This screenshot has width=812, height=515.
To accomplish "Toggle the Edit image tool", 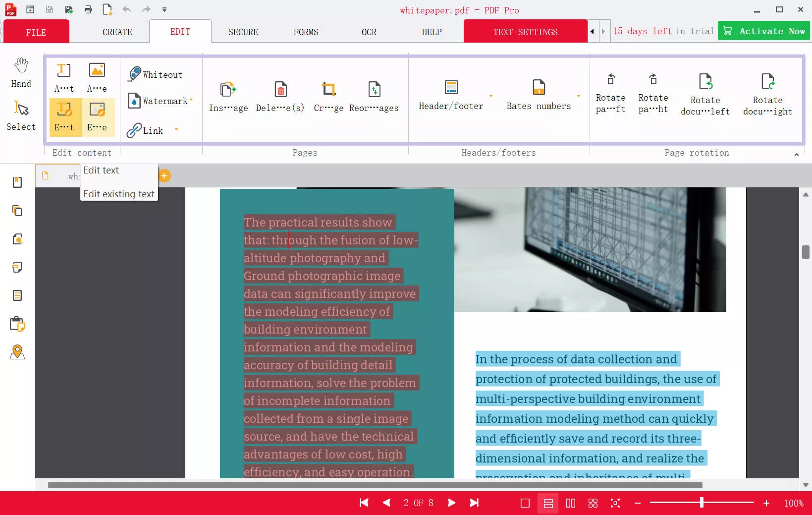I will (x=98, y=117).
